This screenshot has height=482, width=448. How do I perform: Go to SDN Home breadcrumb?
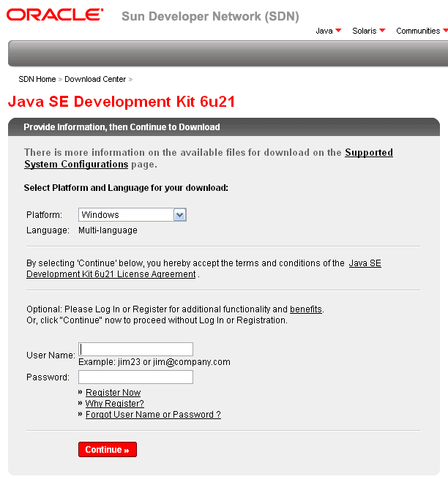tap(37, 79)
